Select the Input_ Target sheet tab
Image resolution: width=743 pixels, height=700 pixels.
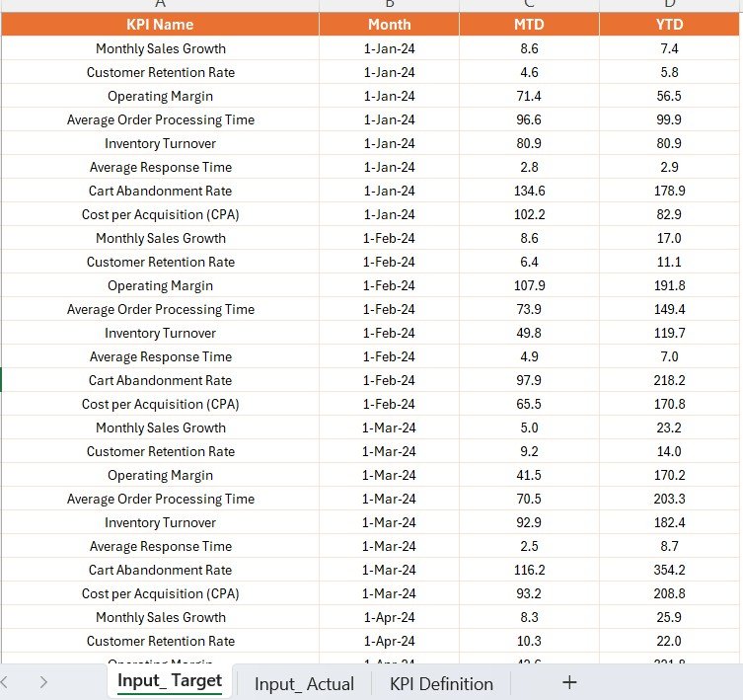pos(170,681)
